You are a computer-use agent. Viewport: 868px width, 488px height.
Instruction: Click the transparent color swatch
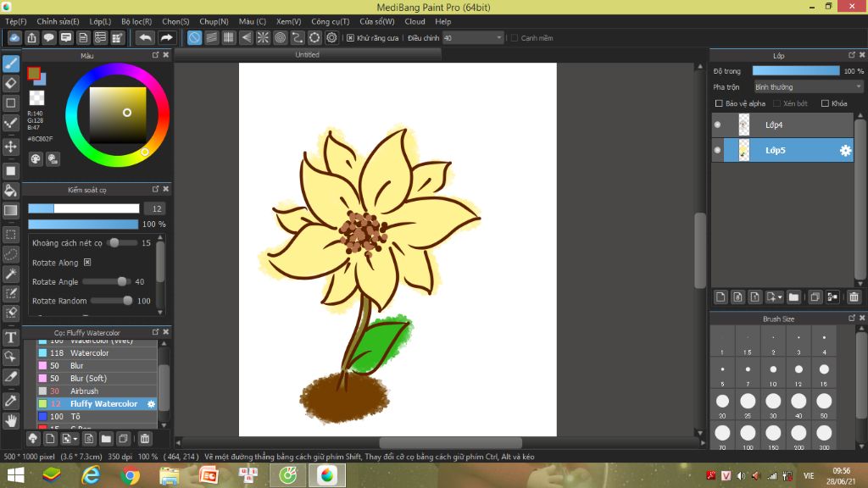[x=37, y=98]
